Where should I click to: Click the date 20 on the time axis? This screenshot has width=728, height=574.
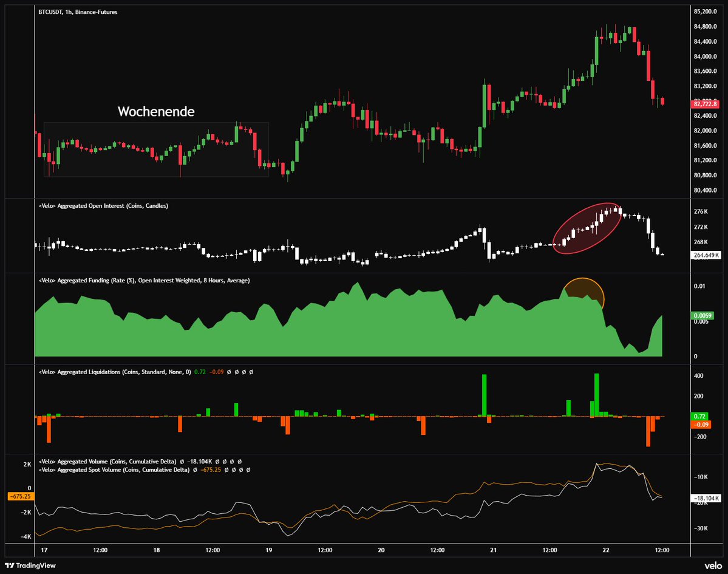pyautogui.click(x=381, y=550)
